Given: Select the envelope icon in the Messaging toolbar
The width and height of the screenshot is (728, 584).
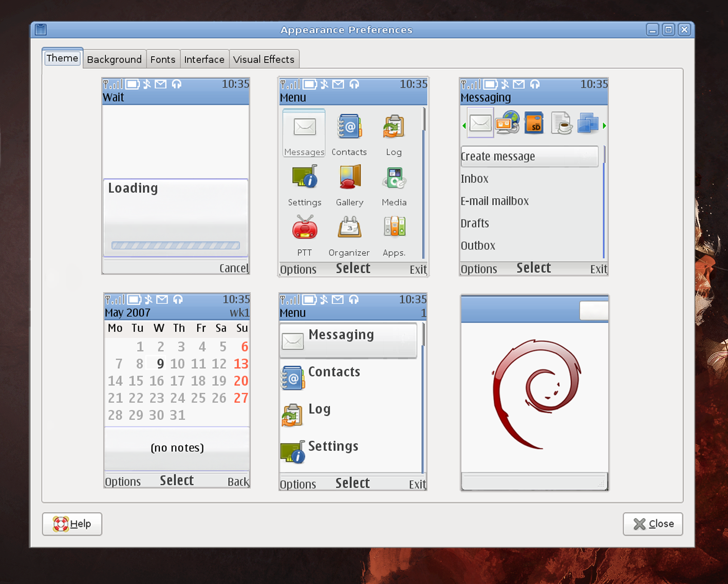Looking at the screenshot, I should point(479,123).
